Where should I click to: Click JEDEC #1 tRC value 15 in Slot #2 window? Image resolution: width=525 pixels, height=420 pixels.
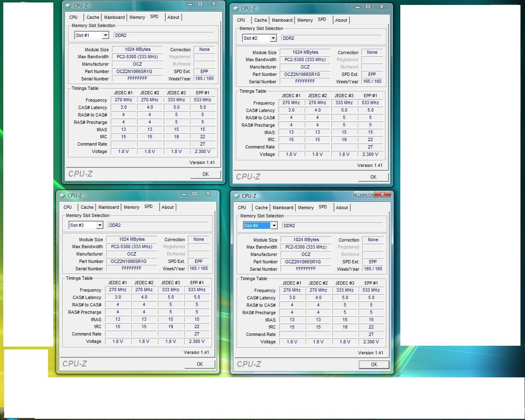[x=291, y=139]
